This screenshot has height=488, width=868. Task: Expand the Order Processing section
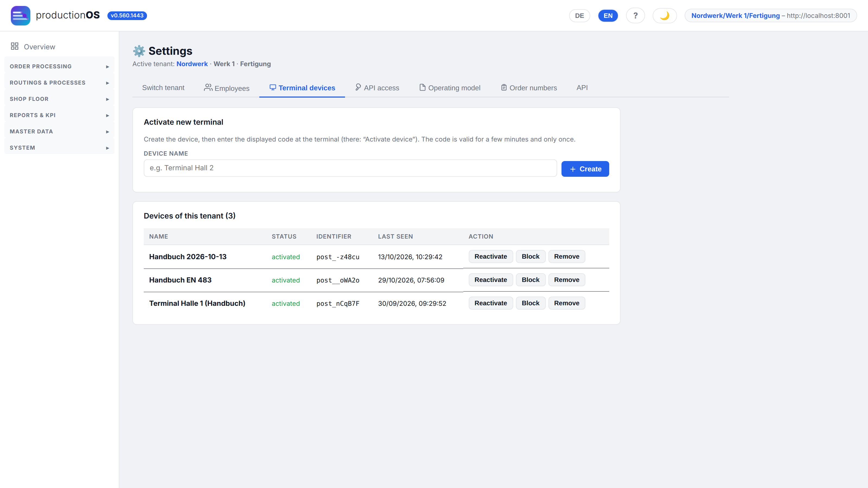59,66
